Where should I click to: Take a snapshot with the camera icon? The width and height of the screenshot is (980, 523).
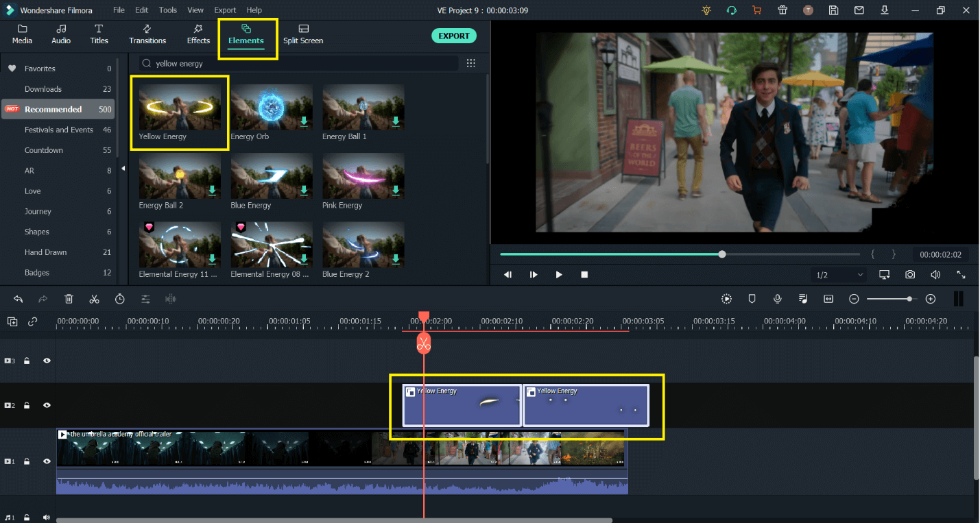[910, 274]
